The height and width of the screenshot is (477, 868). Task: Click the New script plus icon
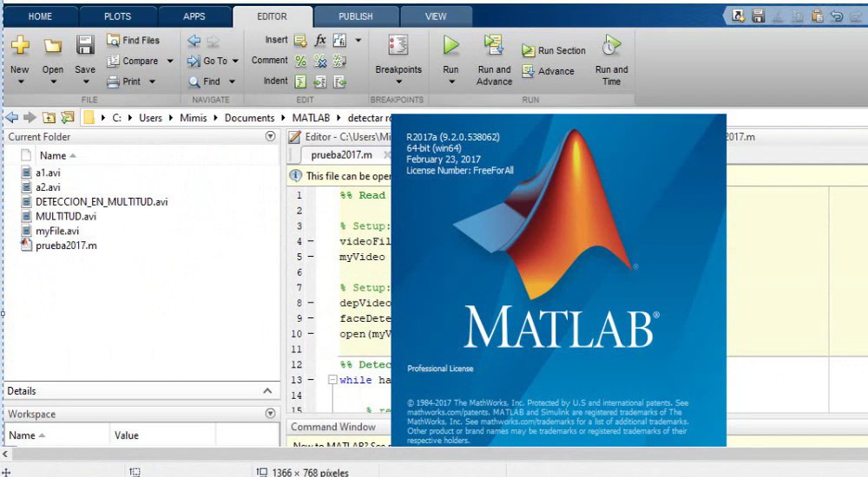20,45
